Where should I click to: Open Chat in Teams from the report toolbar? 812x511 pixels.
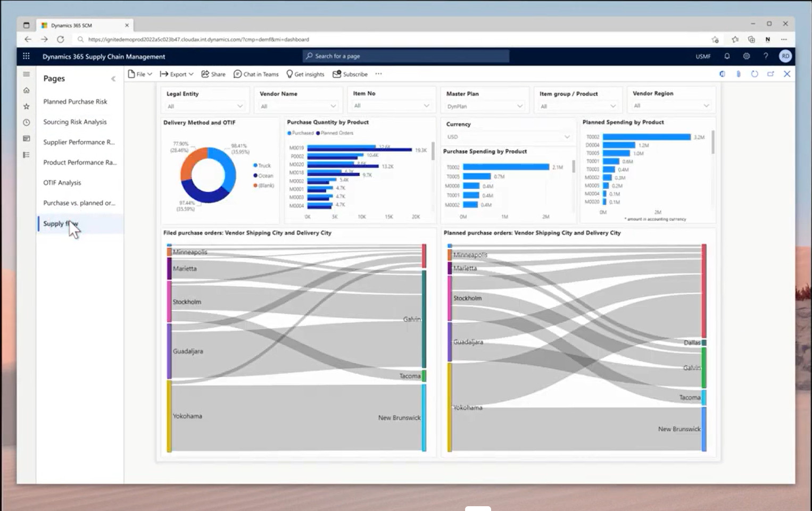[256, 74]
